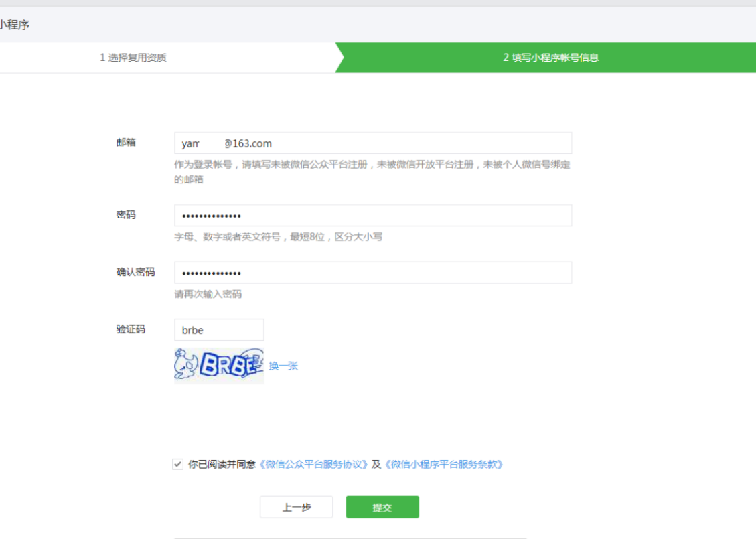The width and height of the screenshot is (756, 539).
Task: Click the 验证码 field label
Action: (131, 329)
